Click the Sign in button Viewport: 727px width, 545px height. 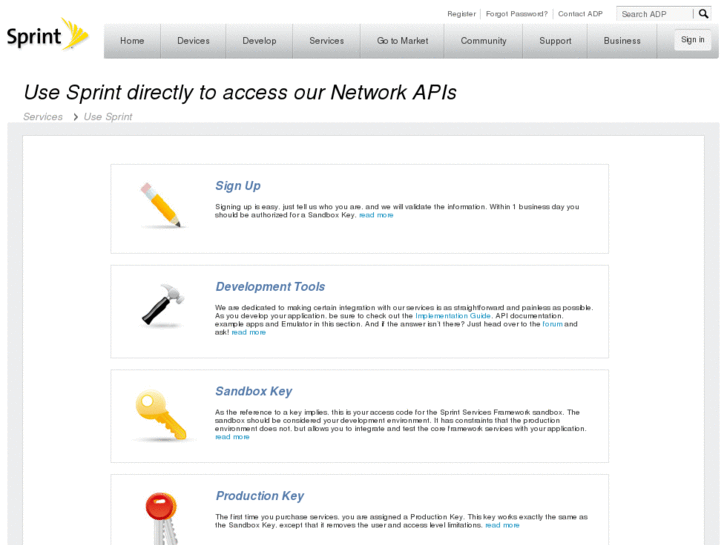pyautogui.click(x=692, y=40)
